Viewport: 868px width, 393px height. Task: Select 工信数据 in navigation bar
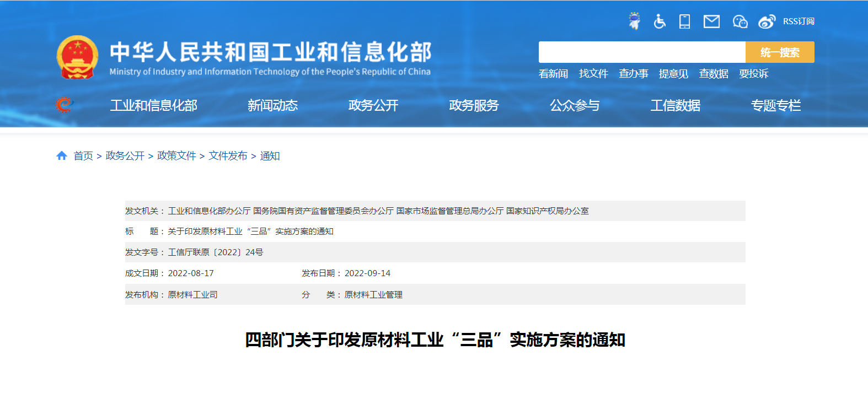[x=675, y=105]
